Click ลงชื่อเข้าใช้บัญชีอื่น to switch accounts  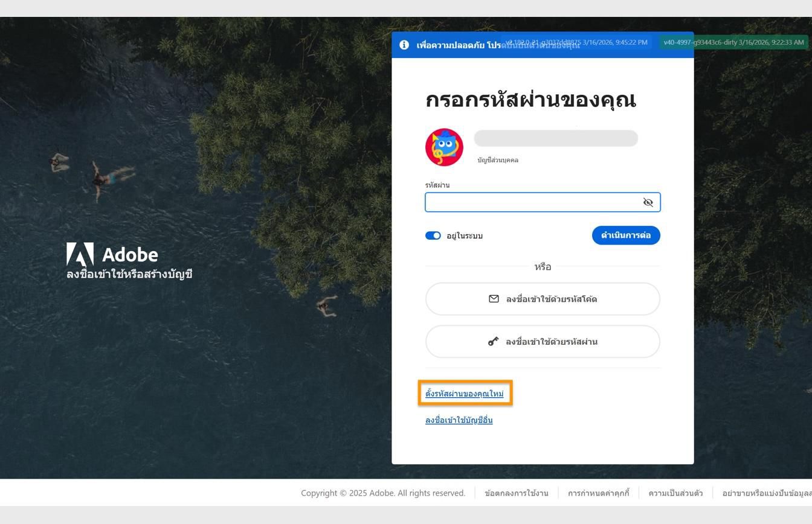point(459,420)
